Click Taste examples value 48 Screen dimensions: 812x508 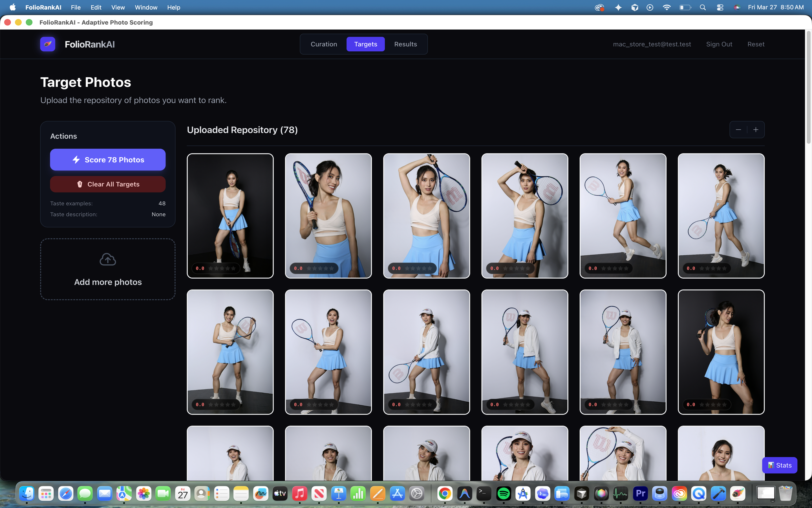click(x=162, y=203)
